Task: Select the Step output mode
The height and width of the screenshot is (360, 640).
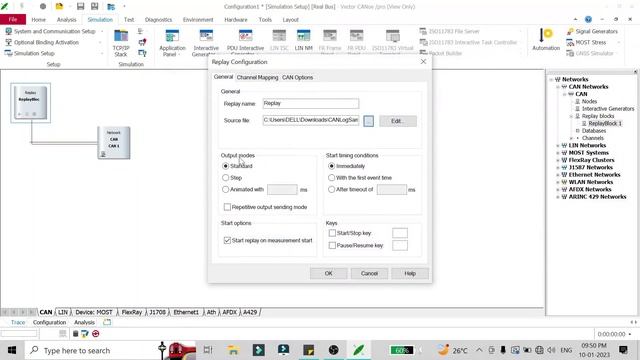Action: 225,178
